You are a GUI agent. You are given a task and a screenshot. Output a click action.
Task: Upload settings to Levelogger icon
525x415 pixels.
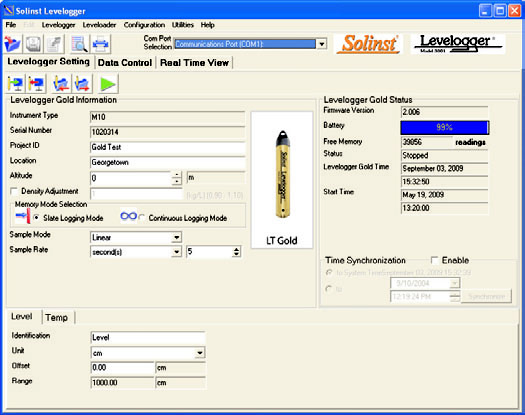pyautogui.click(x=36, y=84)
